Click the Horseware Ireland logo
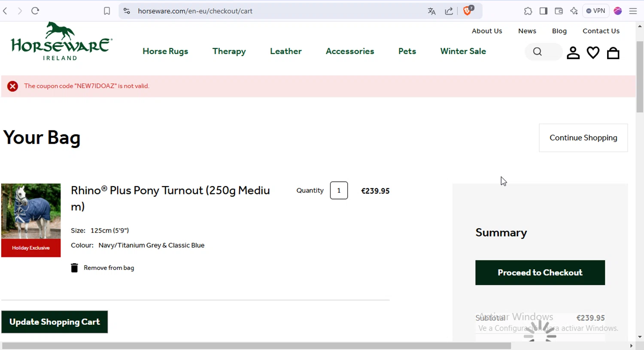This screenshot has width=644, height=350. coord(61,41)
